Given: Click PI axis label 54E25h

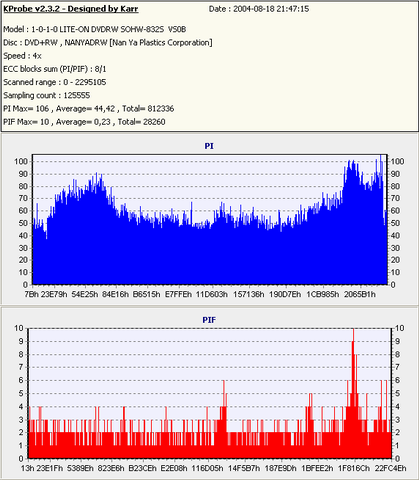Looking at the screenshot, I should pyautogui.click(x=85, y=294).
